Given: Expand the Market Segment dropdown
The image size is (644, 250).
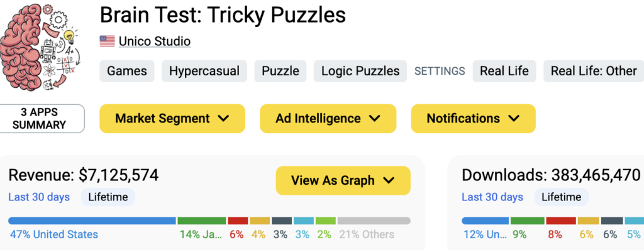Looking at the screenshot, I should [x=172, y=119].
